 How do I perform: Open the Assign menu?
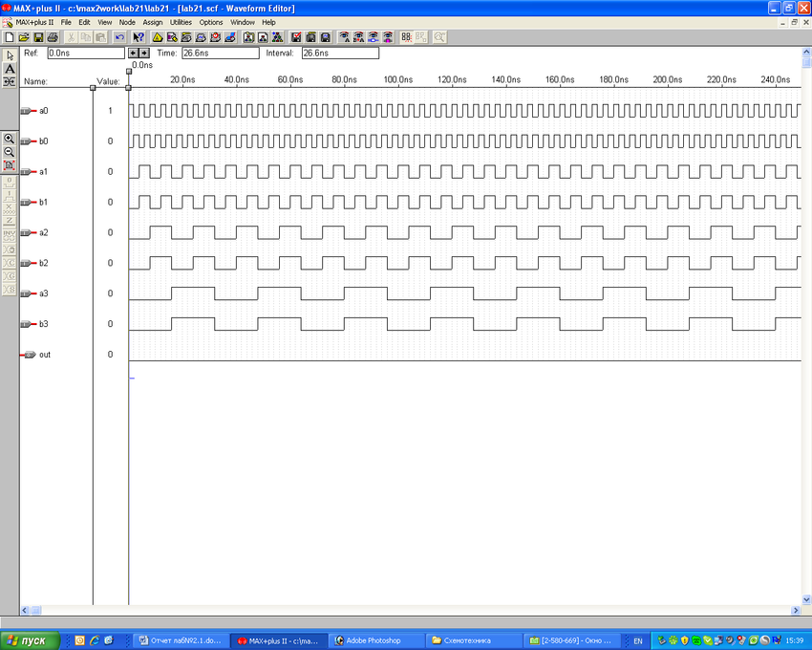(x=153, y=22)
